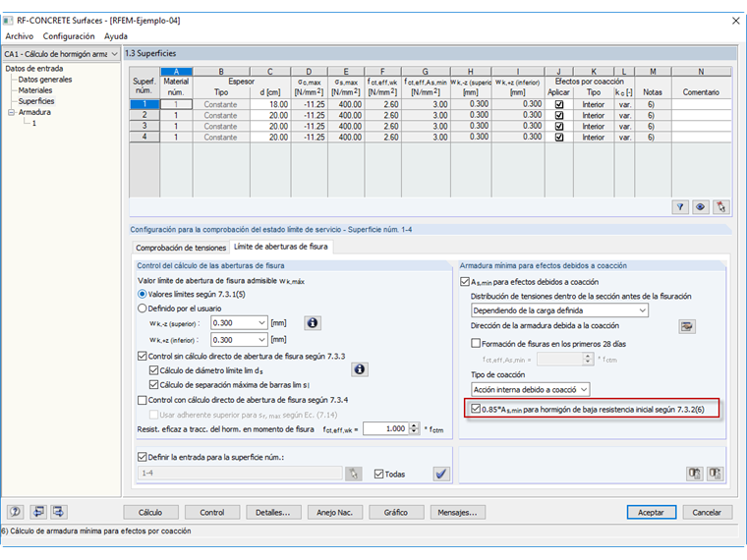Open 'Dependiendo de la carga definida' dropdown
This screenshot has width=747, height=560.
coord(642,310)
